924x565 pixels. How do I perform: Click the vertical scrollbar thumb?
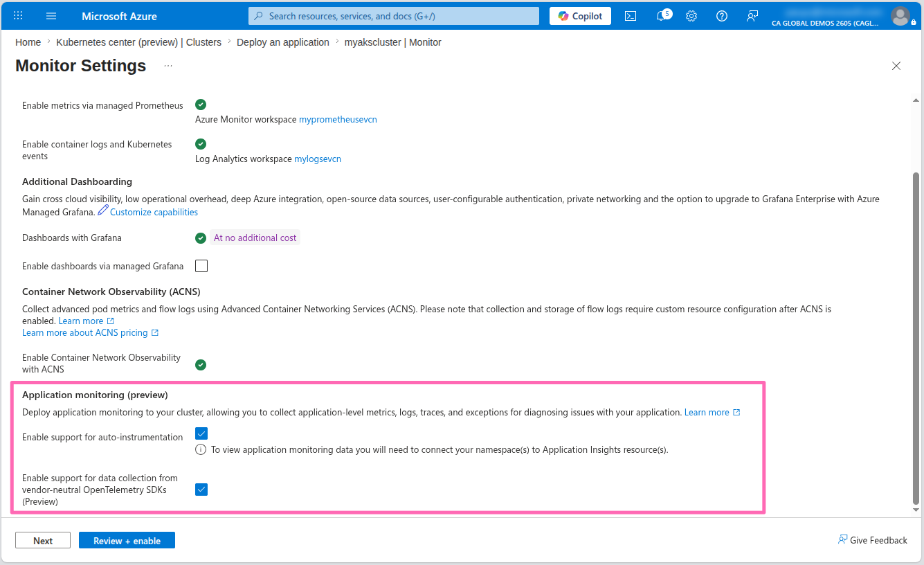click(x=916, y=338)
